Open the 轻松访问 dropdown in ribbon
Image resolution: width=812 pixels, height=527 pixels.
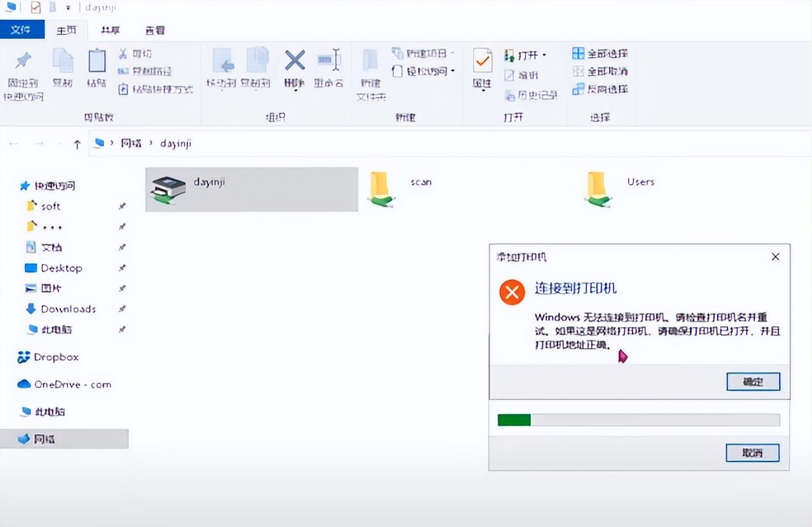(x=423, y=71)
